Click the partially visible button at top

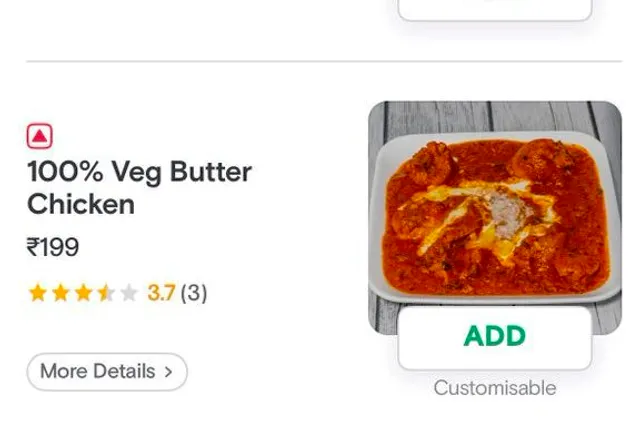tap(494, 9)
